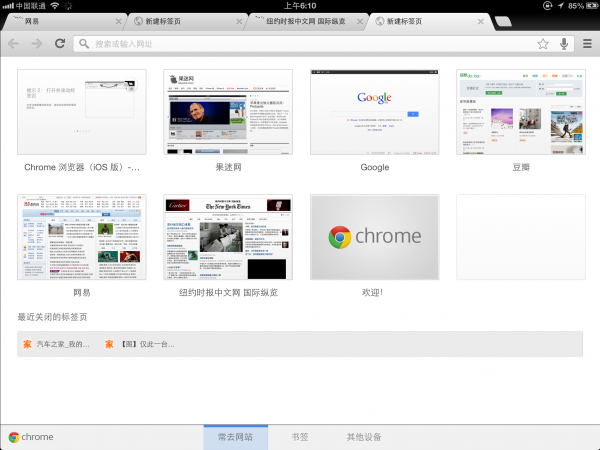Viewport: 600px width, 450px height.
Task: Open 纽约时报中文网 国际纵览 thumbnail
Action: click(x=228, y=237)
